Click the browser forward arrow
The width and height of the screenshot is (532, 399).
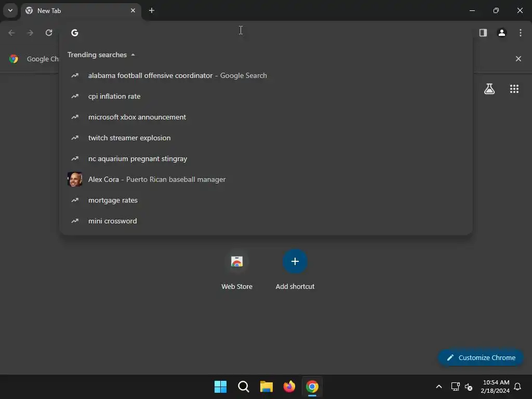[30, 33]
